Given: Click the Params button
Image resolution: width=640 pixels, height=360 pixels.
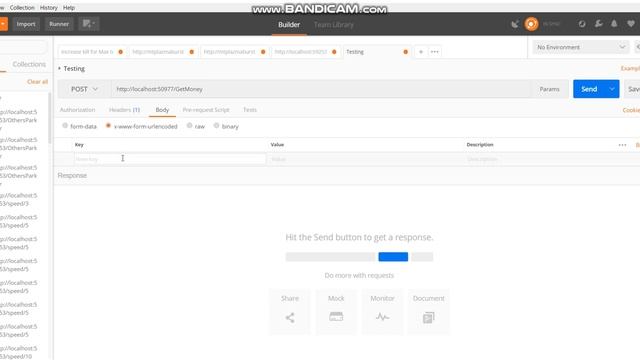Looking at the screenshot, I should [x=549, y=89].
